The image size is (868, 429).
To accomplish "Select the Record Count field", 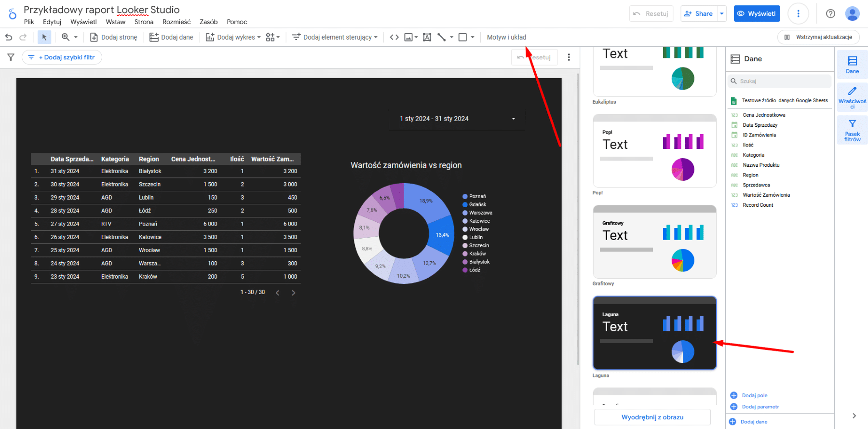I will pyautogui.click(x=758, y=205).
